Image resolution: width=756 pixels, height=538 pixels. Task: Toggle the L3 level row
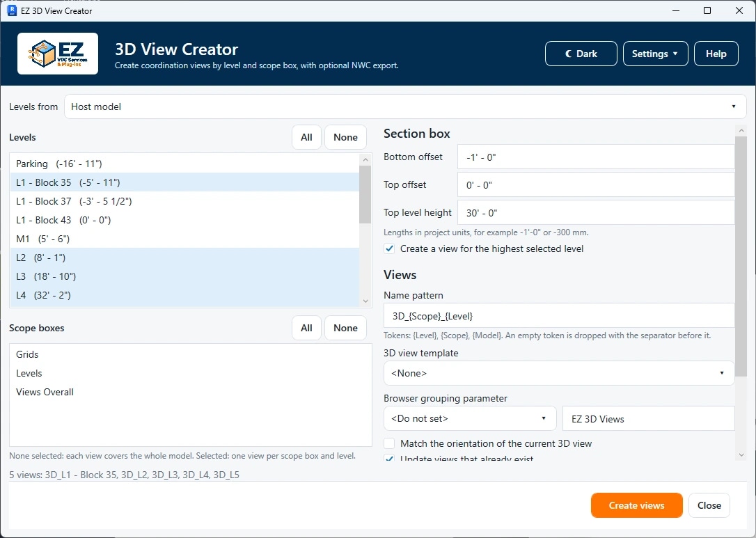pyautogui.click(x=184, y=276)
